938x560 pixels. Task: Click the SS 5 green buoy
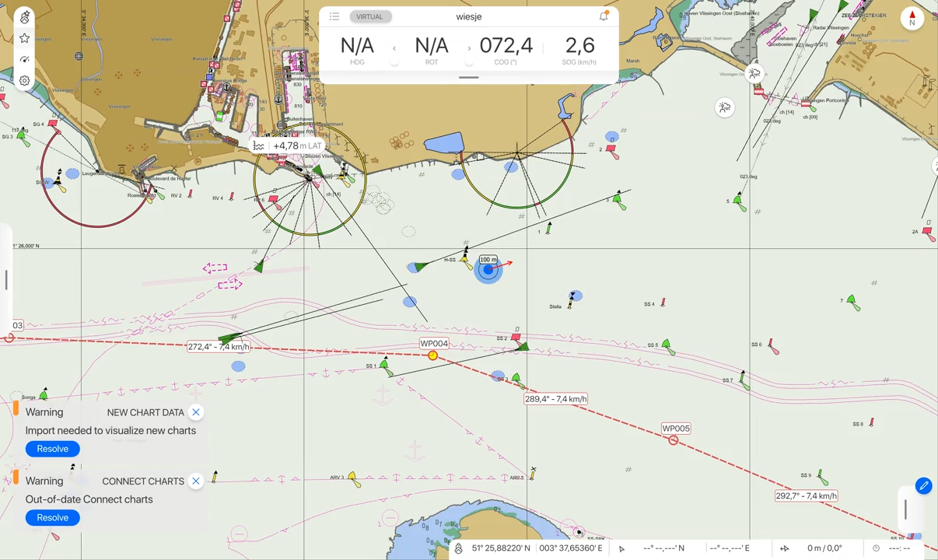pos(668,347)
